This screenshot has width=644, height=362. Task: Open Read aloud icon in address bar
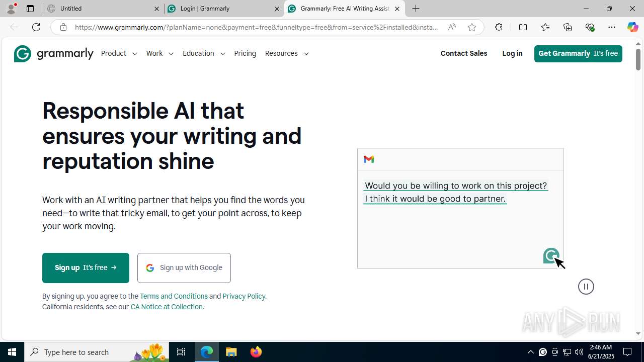click(452, 27)
